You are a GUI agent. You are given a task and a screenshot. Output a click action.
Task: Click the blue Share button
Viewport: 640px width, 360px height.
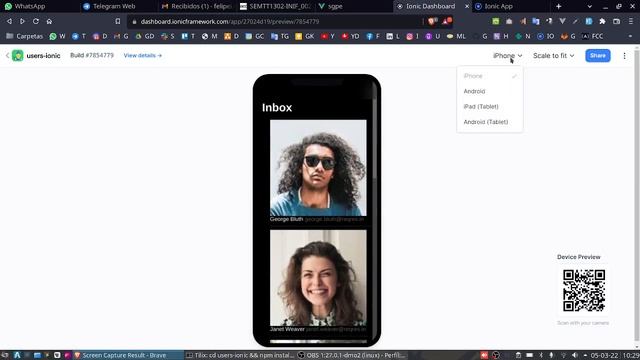[598, 56]
